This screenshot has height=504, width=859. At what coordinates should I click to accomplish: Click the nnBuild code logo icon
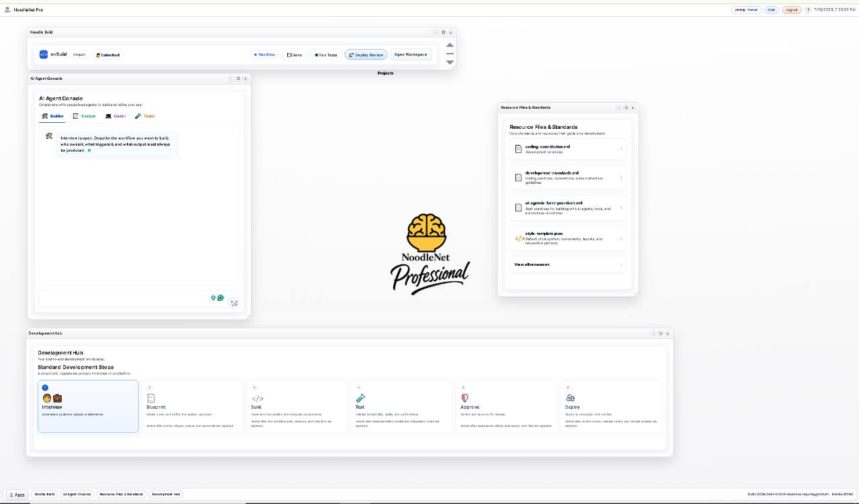pyautogui.click(x=44, y=54)
